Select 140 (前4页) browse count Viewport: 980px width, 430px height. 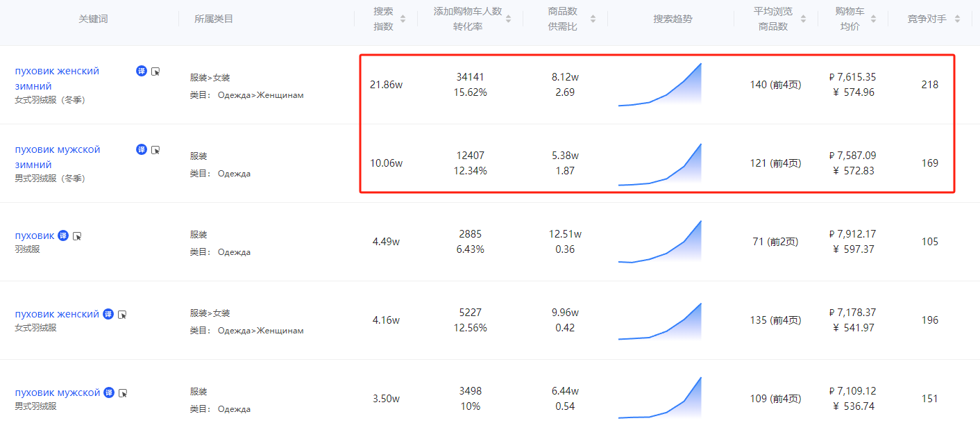coord(775,85)
